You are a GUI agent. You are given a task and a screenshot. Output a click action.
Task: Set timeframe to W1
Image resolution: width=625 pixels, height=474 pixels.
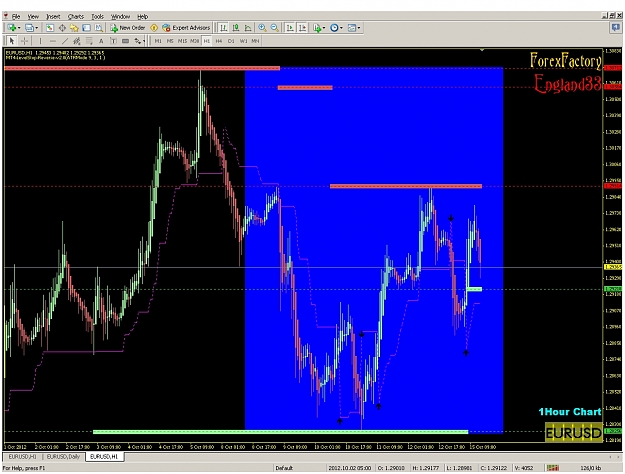243,41
